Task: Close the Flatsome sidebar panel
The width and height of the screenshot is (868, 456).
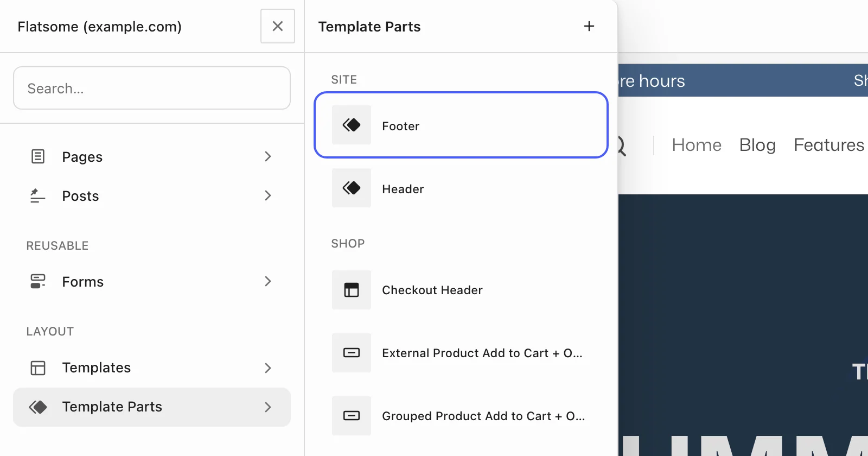Action: pos(277,26)
